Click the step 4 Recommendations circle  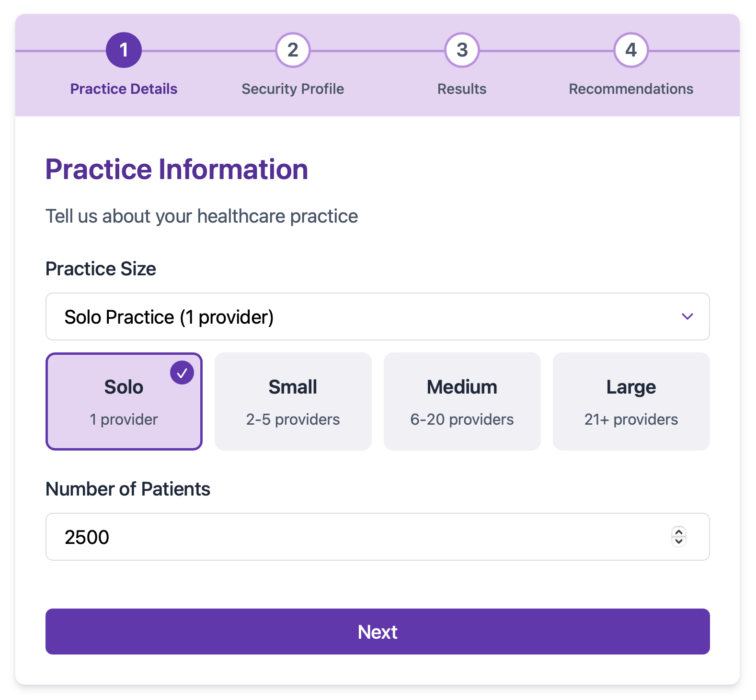tap(630, 50)
